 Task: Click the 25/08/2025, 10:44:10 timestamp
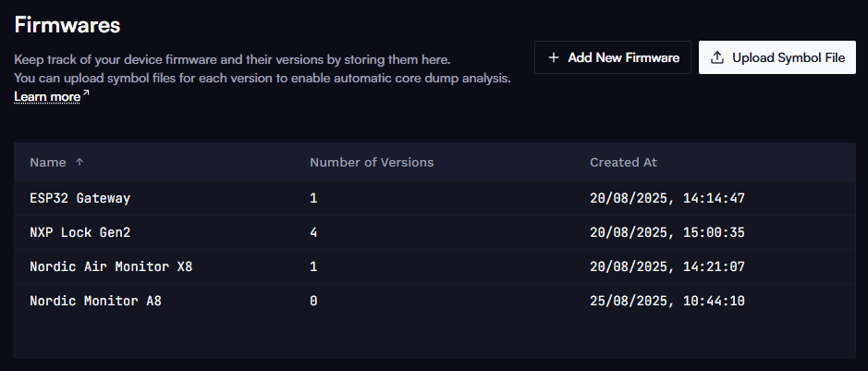click(667, 302)
